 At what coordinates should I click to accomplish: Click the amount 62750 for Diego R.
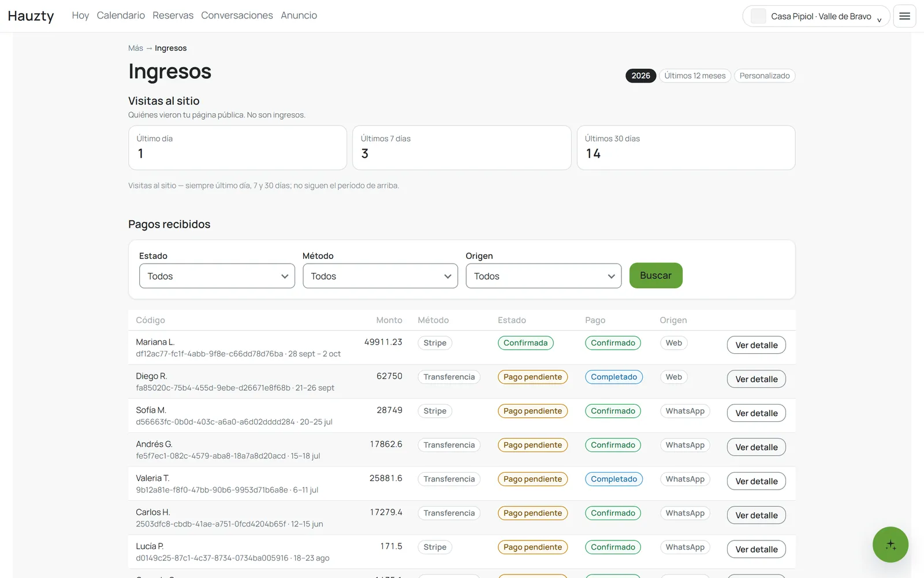coord(389,376)
